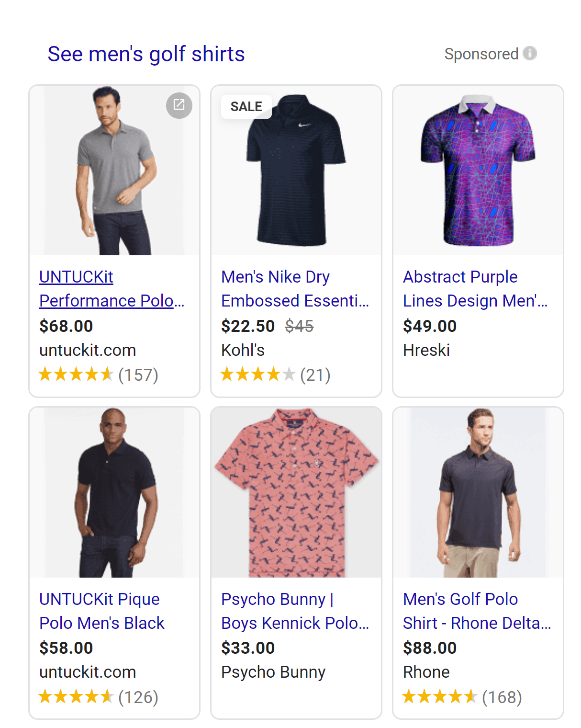The image size is (581, 728).
Task: Open UNTUCKit Pique Polo Men's Black title
Action: tap(101, 611)
